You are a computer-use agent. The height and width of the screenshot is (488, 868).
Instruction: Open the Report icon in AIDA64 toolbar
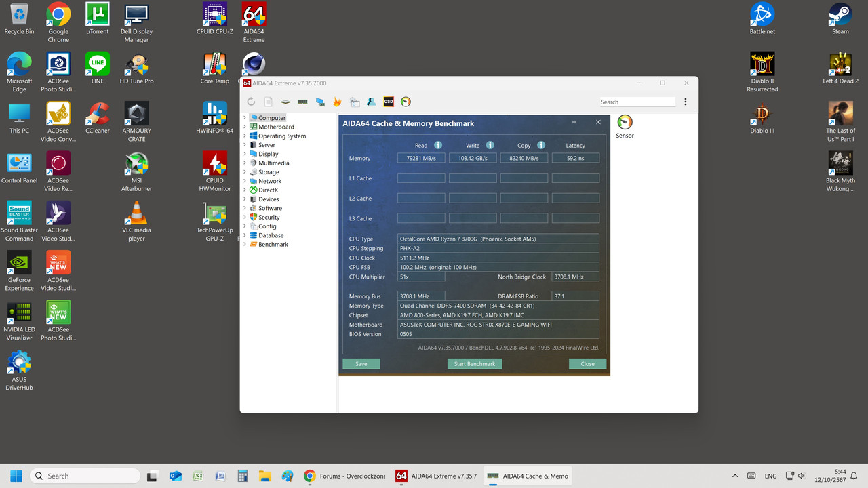click(x=269, y=102)
